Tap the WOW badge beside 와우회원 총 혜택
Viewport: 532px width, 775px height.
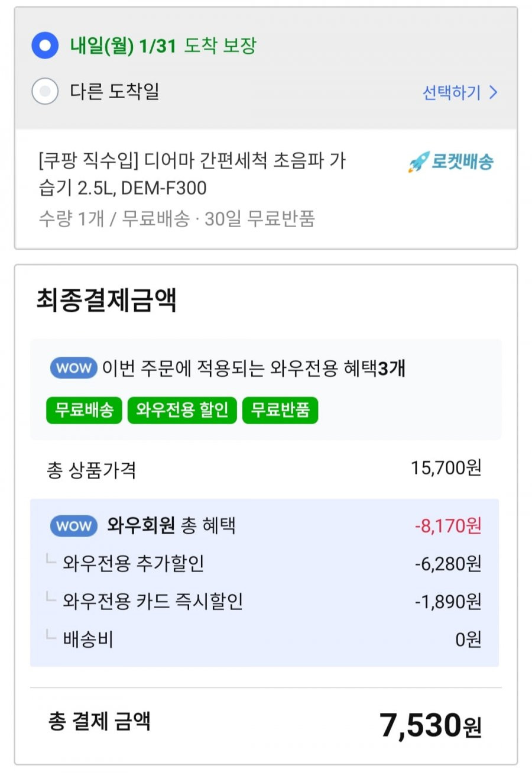coord(74,525)
